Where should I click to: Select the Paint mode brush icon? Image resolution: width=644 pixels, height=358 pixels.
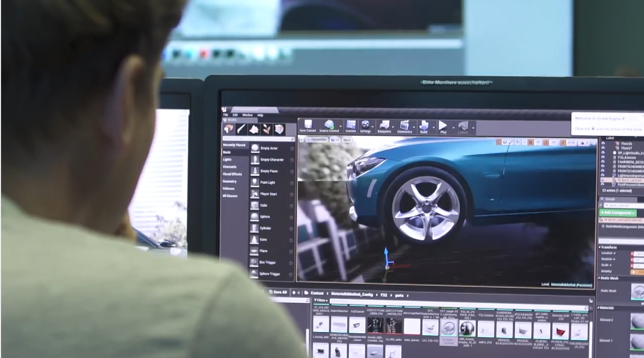(241, 129)
